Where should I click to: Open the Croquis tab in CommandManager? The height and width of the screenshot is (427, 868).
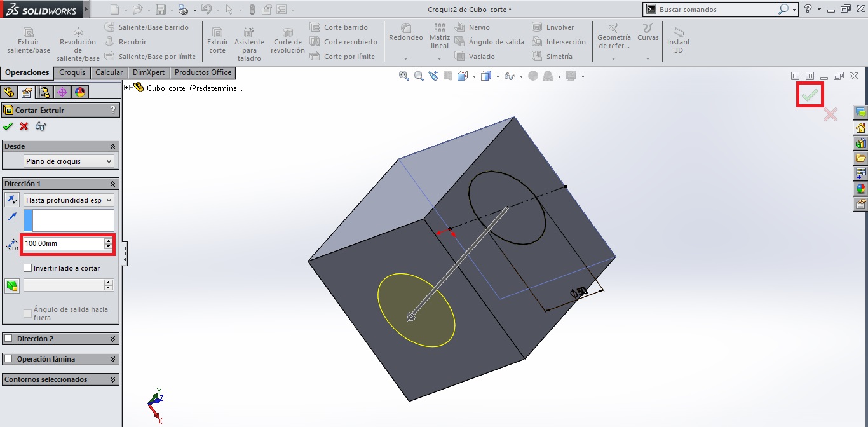tap(72, 72)
